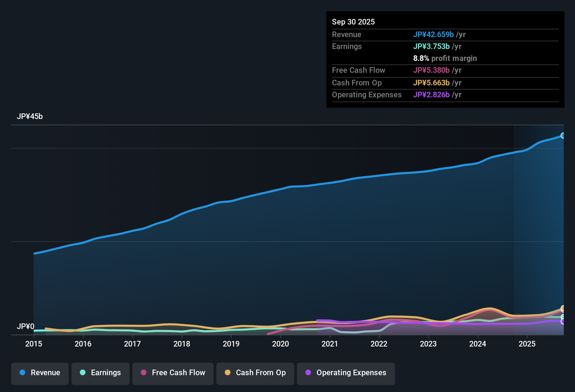Toggle the Revenue series visibility
The image size is (575, 392).
click(40, 373)
